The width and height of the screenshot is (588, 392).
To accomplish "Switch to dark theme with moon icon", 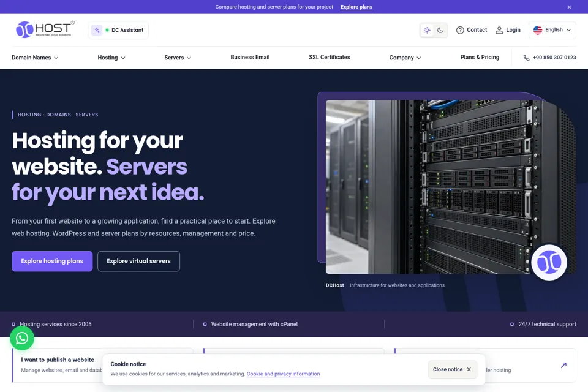I will (x=440, y=30).
